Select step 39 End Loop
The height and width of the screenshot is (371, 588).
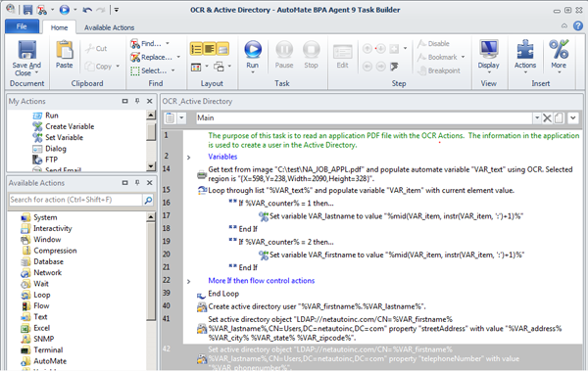[x=223, y=294]
